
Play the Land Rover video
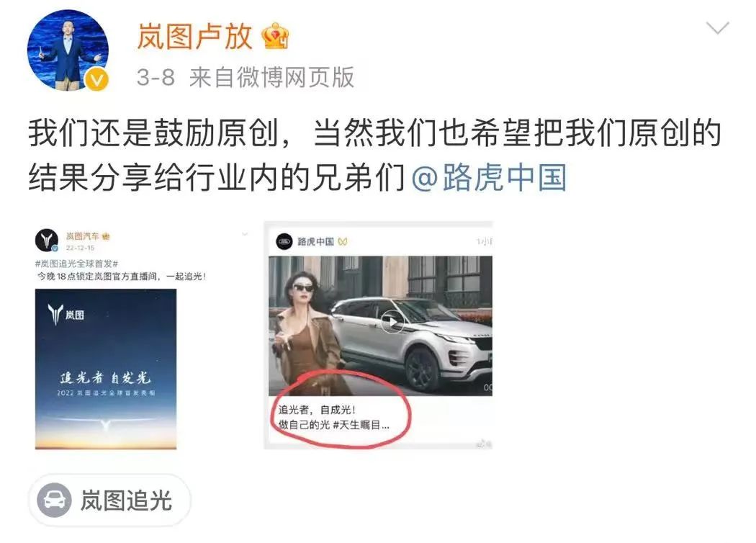click(x=392, y=321)
